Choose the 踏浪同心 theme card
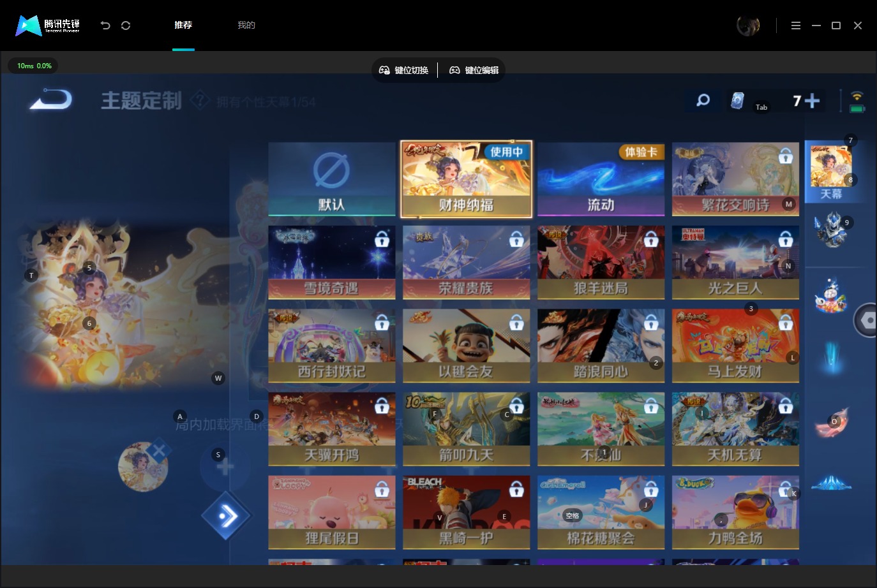The height and width of the screenshot is (588, 877). [601, 346]
